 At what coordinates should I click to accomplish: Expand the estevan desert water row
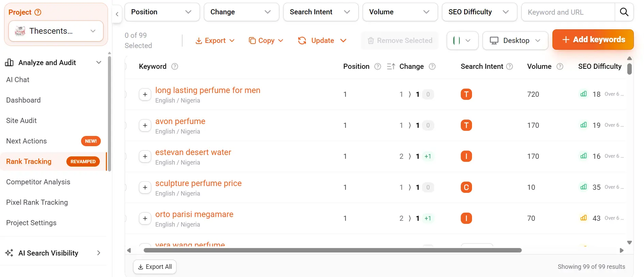[145, 156]
